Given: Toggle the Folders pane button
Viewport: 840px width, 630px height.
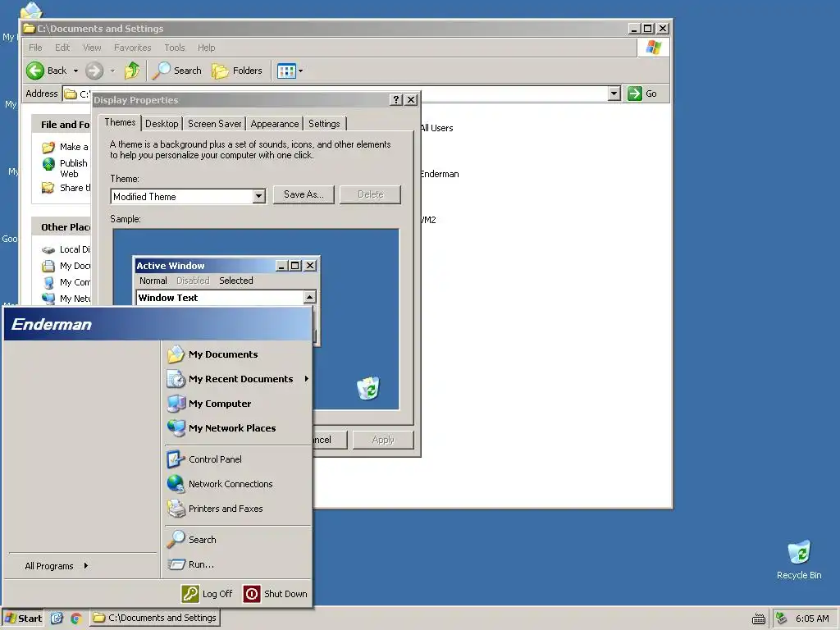Looking at the screenshot, I should pyautogui.click(x=237, y=71).
